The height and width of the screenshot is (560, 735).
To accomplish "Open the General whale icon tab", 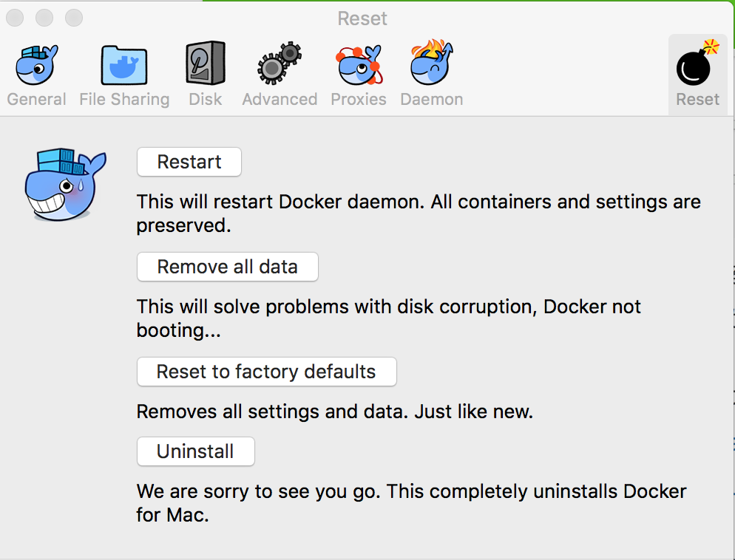I will 36,64.
